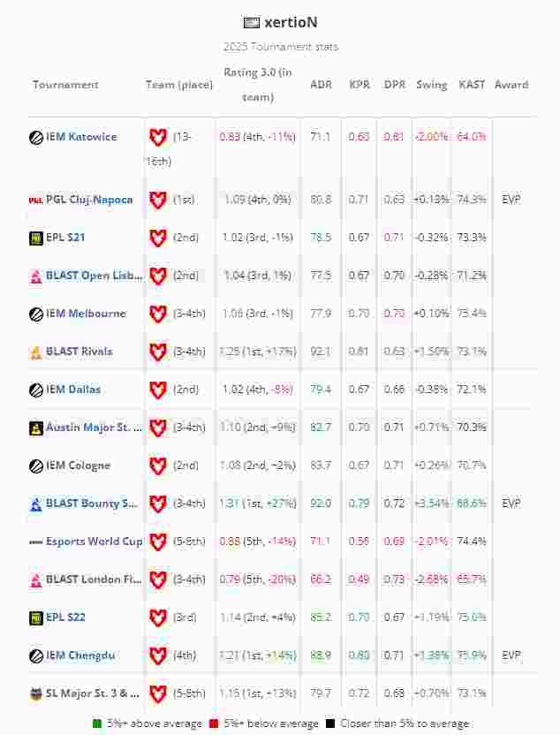
Task: Click the Swing column header
Action: click(431, 85)
